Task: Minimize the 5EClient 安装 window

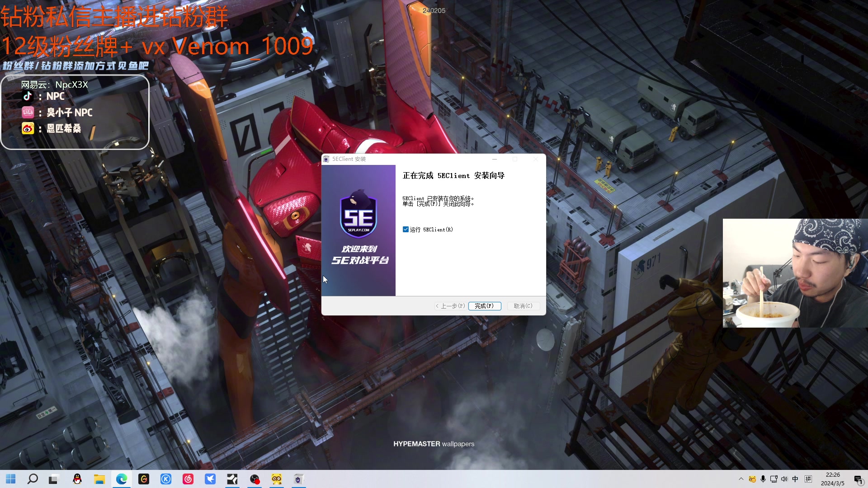Action: [x=495, y=159]
